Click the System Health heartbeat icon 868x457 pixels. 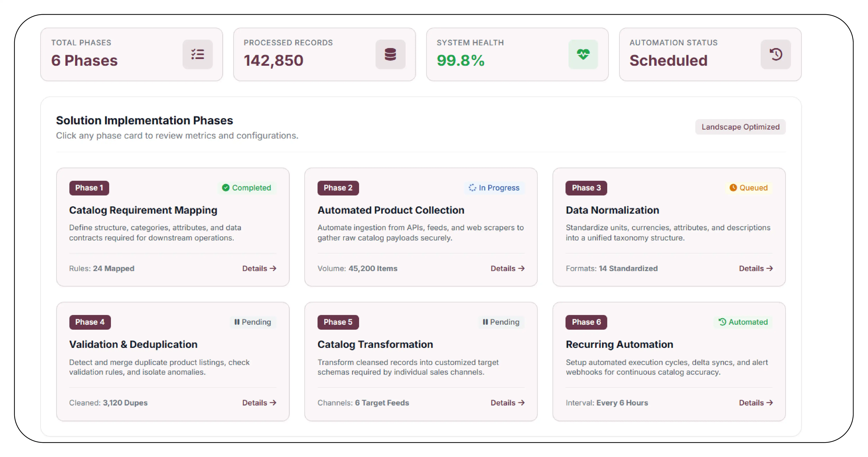[583, 54]
